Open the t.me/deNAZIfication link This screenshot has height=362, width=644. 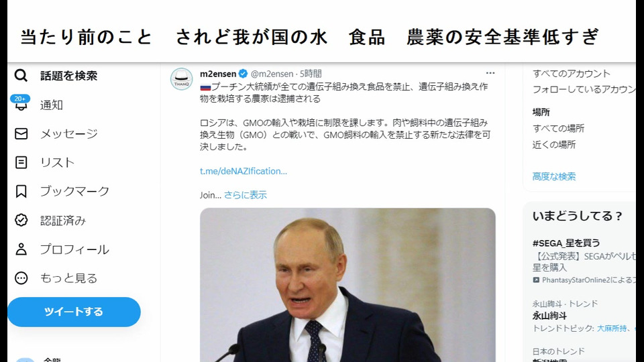(244, 171)
